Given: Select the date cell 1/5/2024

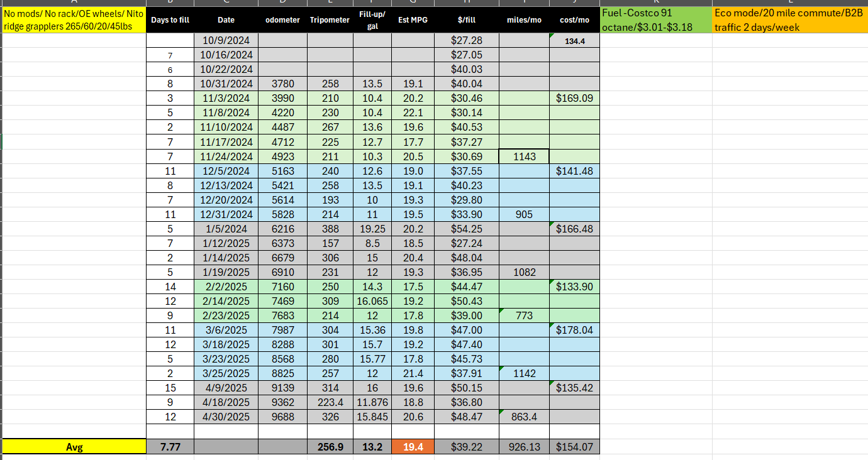Looking at the screenshot, I should (x=226, y=229).
